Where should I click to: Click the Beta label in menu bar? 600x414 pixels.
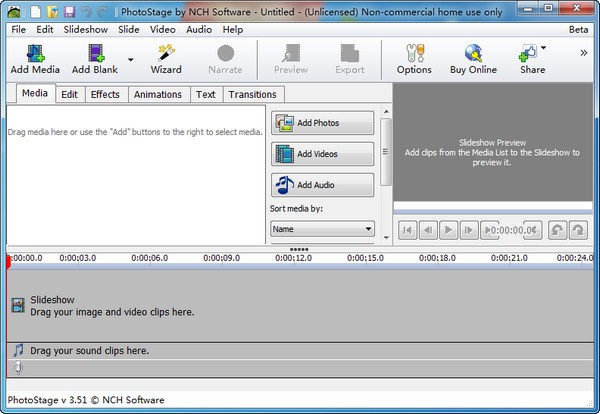tap(578, 29)
